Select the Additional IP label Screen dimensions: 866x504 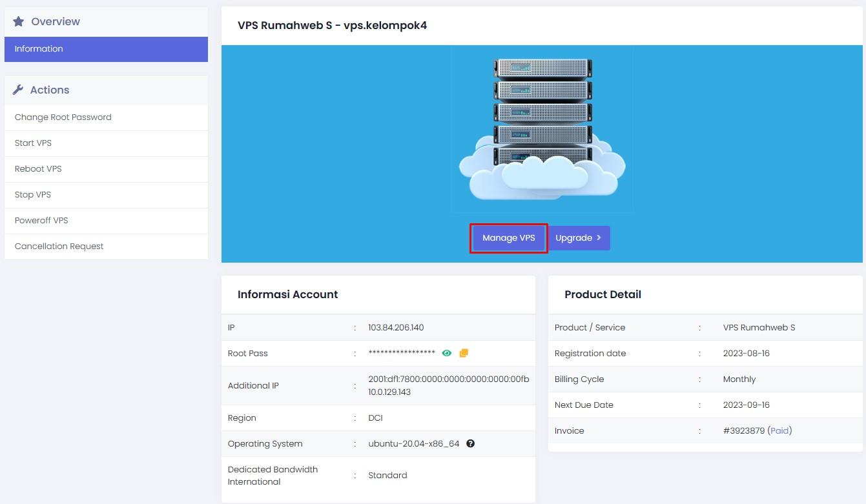(253, 385)
